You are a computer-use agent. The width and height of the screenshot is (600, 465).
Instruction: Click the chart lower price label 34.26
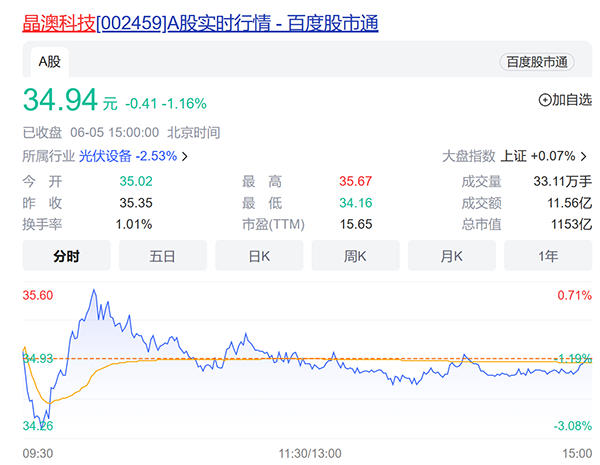point(38,426)
